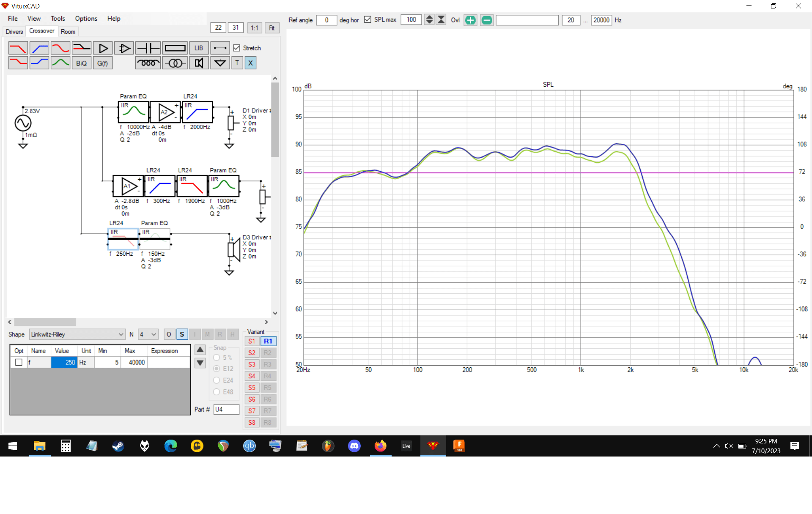Open the Shape Linkwitz-Riley dropdown
The image size is (812, 514).
pos(77,334)
